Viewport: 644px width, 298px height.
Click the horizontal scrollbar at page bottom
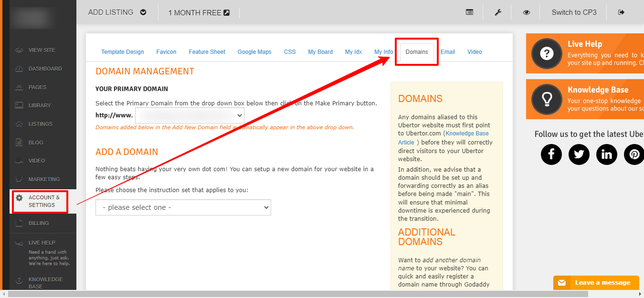[x=286, y=294]
